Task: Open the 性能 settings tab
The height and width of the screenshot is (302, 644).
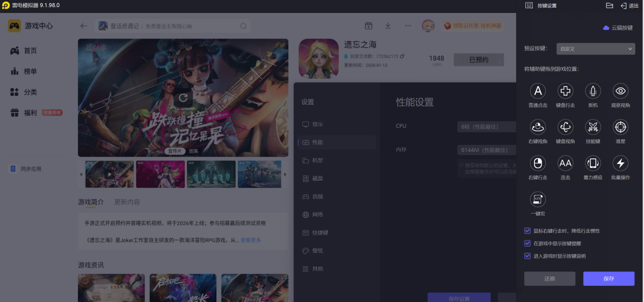Action: pyautogui.click(x=337, y=142)
